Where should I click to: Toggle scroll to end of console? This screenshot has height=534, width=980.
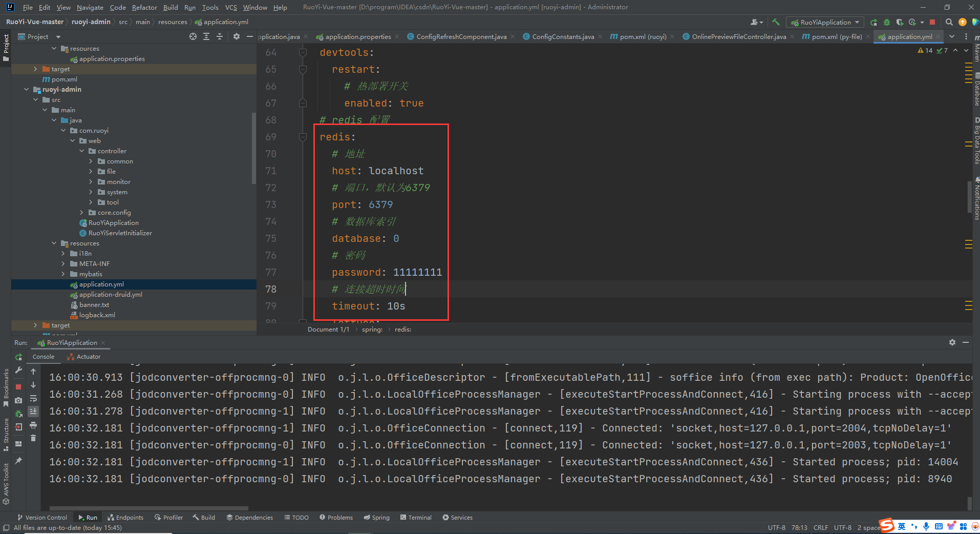click(x=33, y=411)
